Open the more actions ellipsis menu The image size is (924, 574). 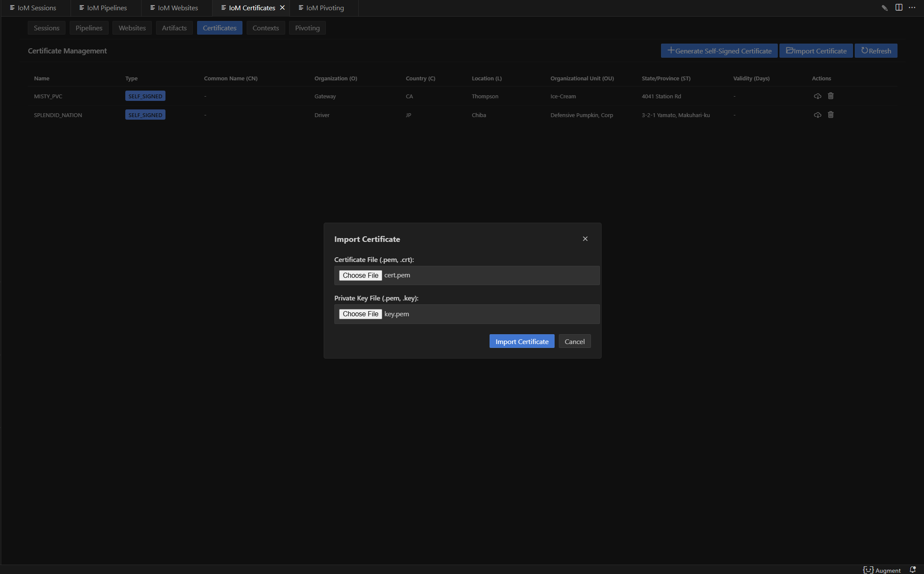pos(912,8)
